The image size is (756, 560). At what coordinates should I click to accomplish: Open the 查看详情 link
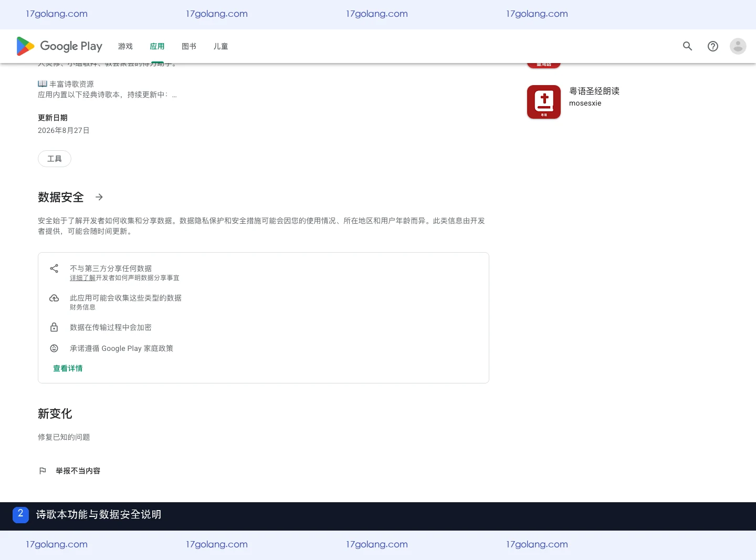coord(68,368)
